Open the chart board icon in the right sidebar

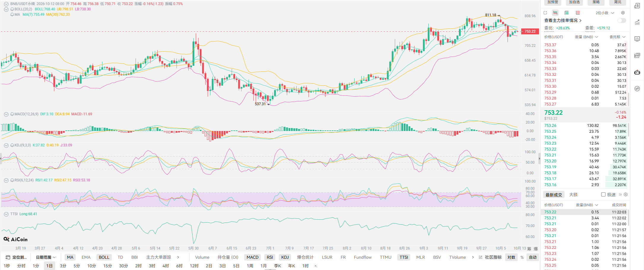[637, 39]
